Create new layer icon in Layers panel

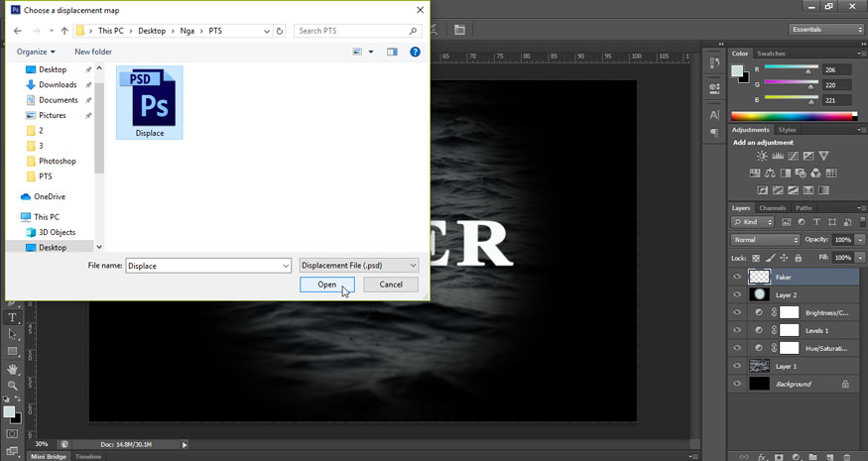tap(829, 457)
